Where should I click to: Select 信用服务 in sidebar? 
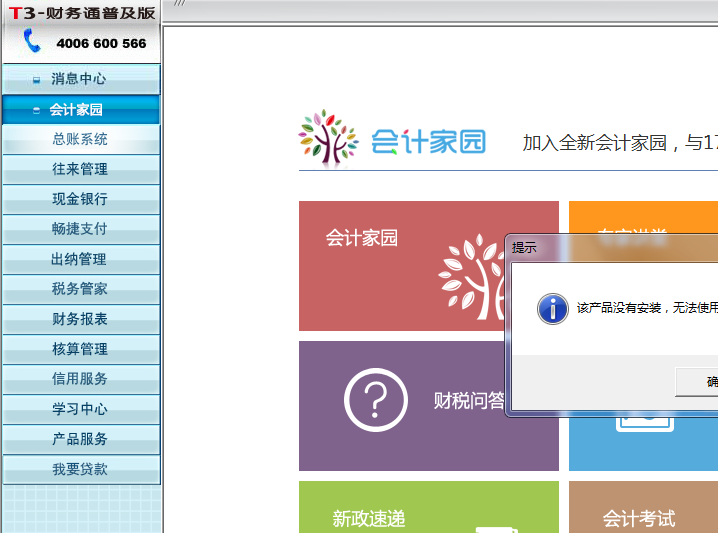[82, 379]
